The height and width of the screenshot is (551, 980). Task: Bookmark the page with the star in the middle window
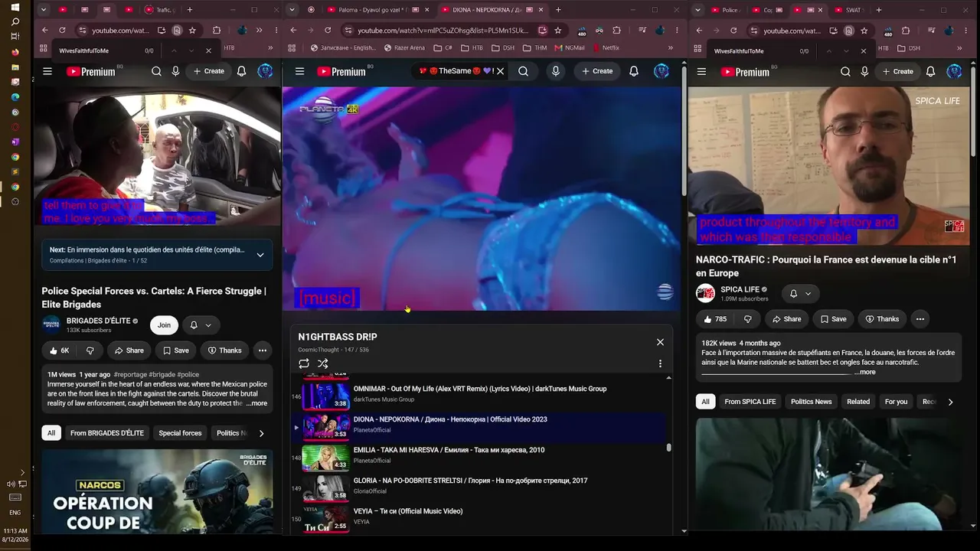click(558, 31)
